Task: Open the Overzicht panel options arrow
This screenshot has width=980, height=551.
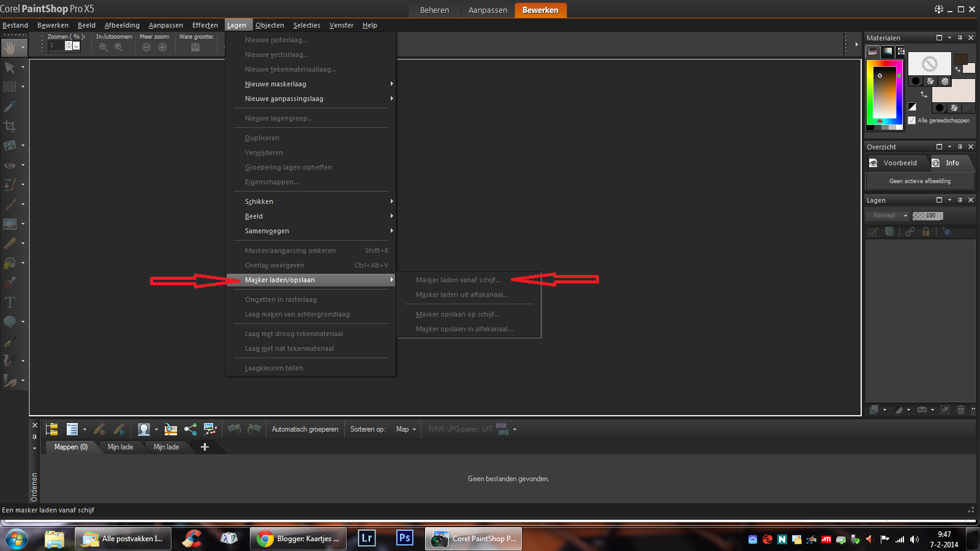Action: tap(949, 147)
